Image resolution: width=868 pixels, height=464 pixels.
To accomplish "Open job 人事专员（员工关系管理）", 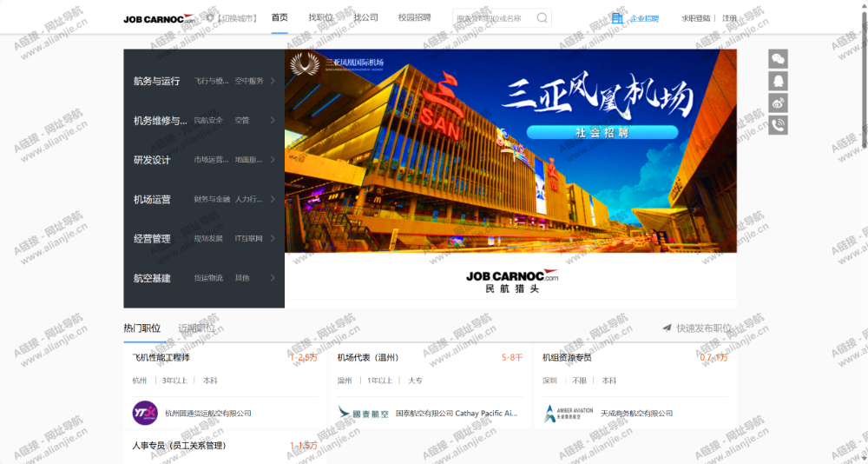I will pyautogui.click(x=180, y=445).
